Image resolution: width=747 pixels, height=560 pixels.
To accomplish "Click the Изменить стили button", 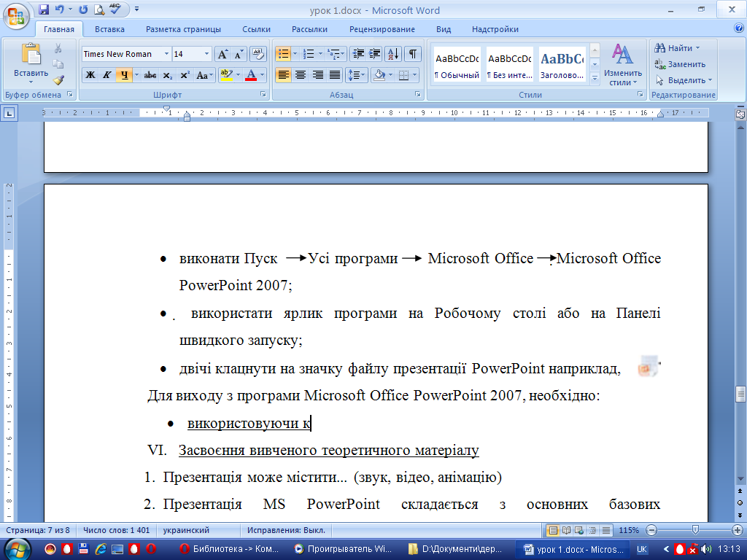I will click(x=623, y=64).
